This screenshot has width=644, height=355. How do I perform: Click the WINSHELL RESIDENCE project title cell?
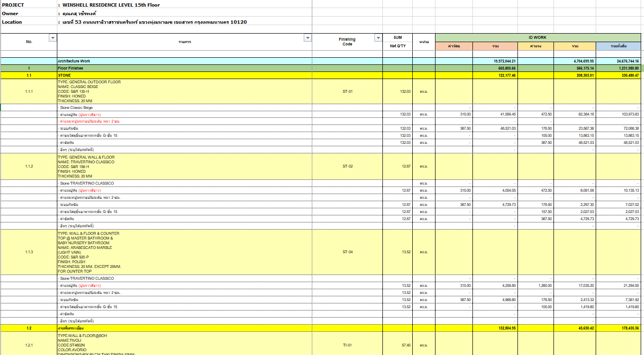111,5
